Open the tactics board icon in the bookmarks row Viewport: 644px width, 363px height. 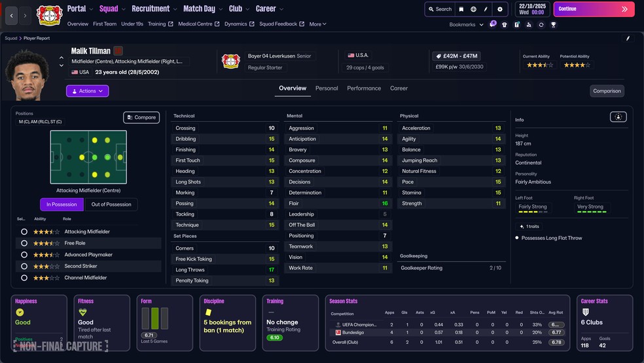pos(516,25)
